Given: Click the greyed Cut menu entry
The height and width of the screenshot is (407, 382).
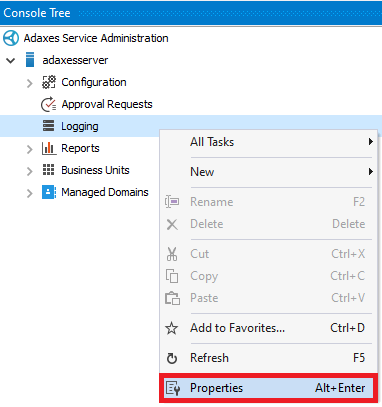Looking at the screenshot, I should 269,254.
